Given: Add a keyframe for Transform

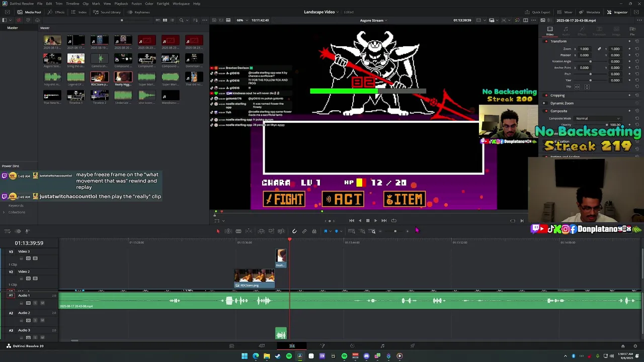Looking at the screenshot, I should tap(629, 41).
